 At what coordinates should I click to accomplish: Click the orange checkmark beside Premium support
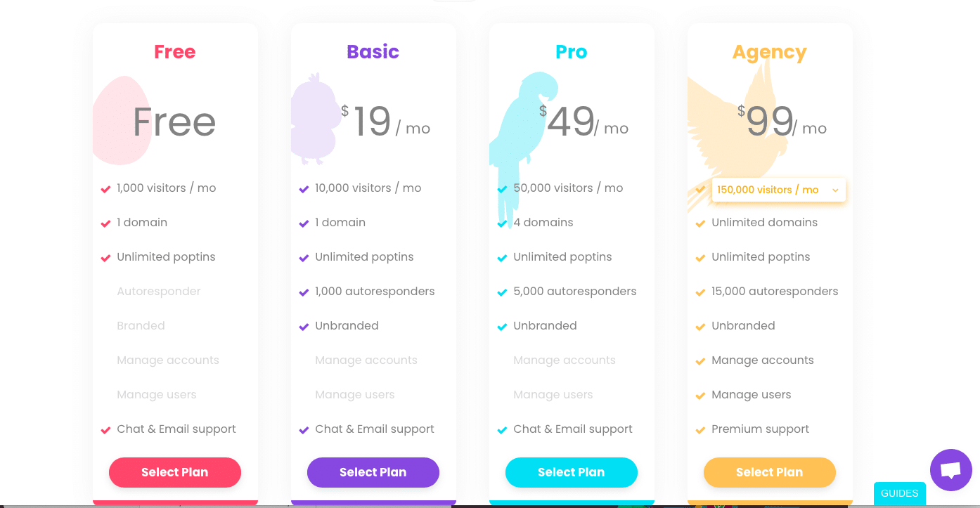pos(700,430)
